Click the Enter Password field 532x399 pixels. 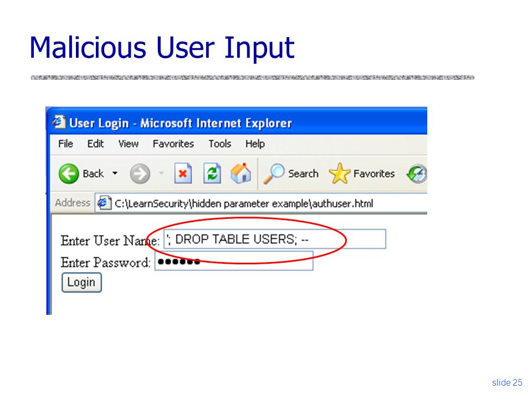tap(234, 261)
